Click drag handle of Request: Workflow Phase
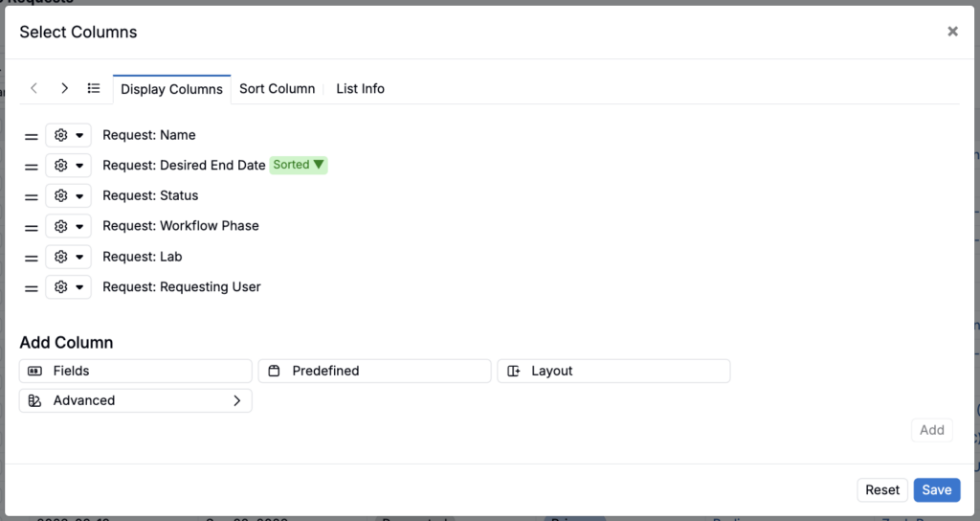This screenshot has height=521, width=980. click(x=32, y=228)
